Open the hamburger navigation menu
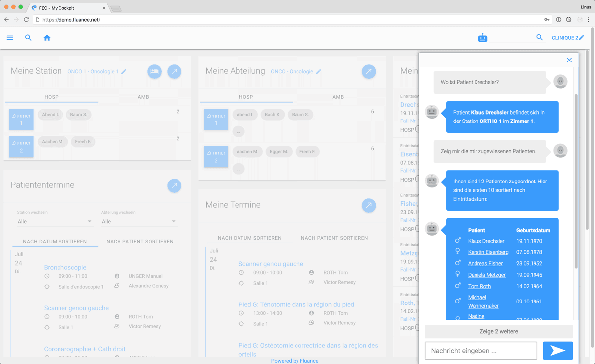 pyautogui.click(x=10, y=38)
